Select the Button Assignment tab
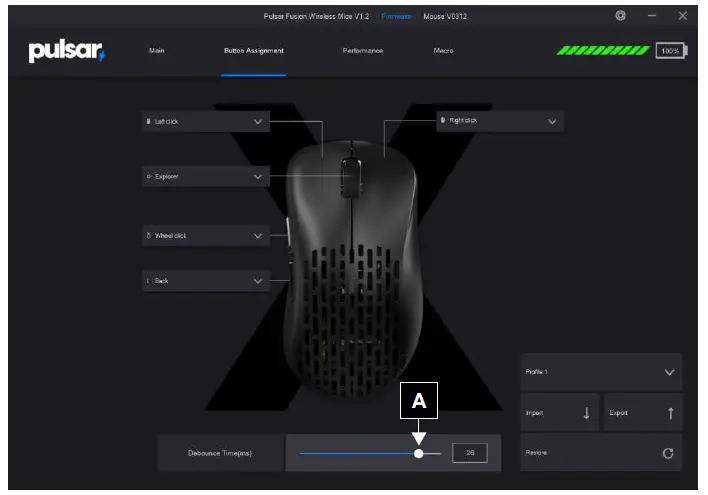The height and width of the screenshot is (495, 708). (x=254, y=51)
